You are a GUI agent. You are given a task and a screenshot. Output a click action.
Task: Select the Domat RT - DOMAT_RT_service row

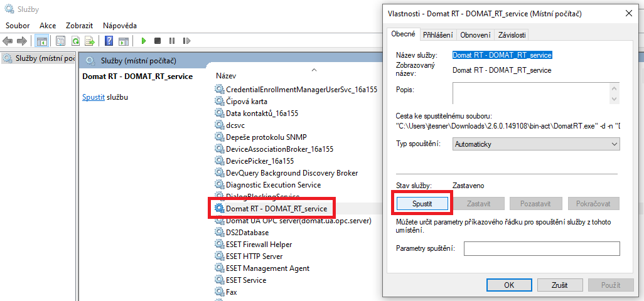click(276, 209)
